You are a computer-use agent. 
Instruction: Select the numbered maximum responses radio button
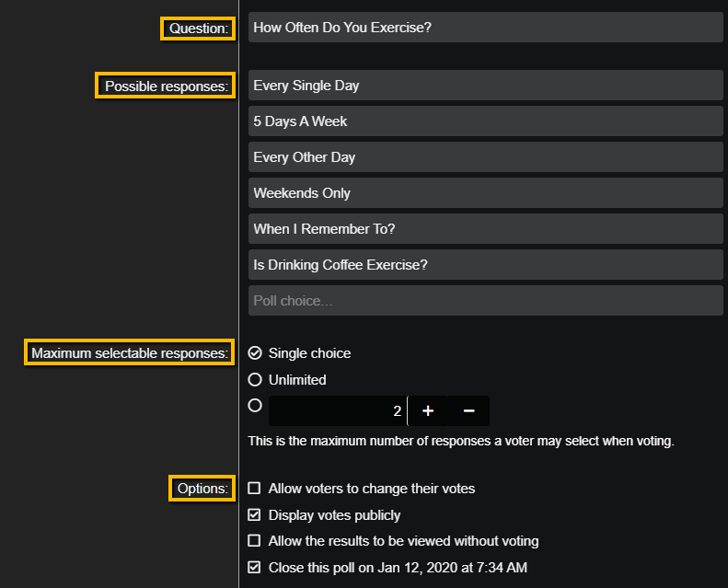coord(255,405)
